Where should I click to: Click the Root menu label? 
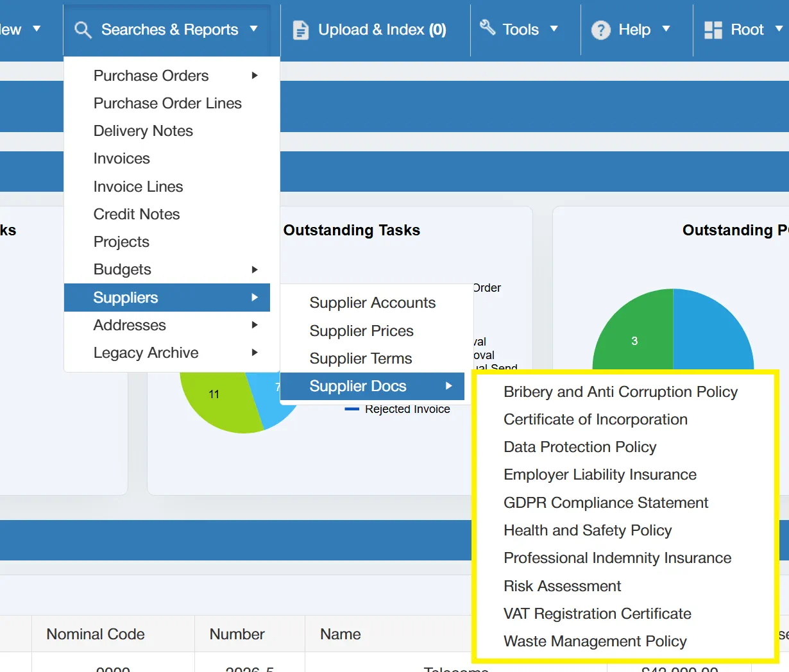point(747,29)
